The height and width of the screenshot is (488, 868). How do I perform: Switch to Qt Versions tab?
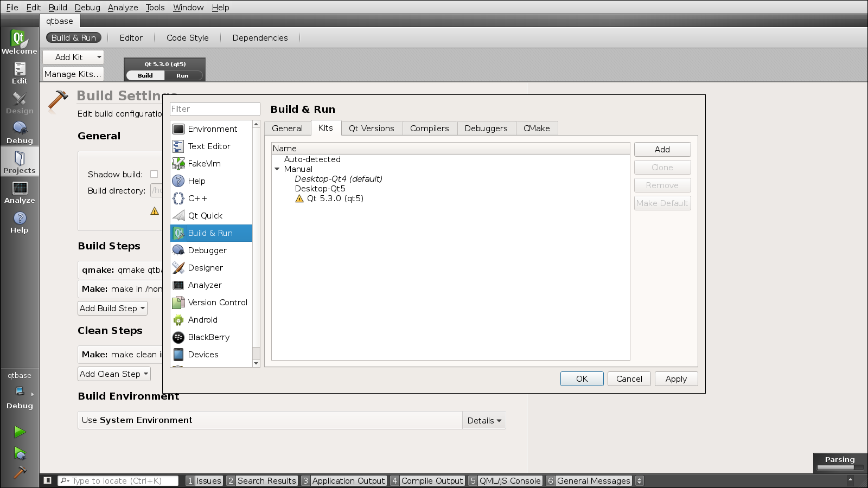372,129
